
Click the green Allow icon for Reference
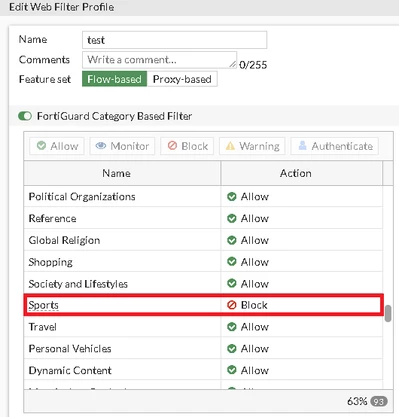232,218
